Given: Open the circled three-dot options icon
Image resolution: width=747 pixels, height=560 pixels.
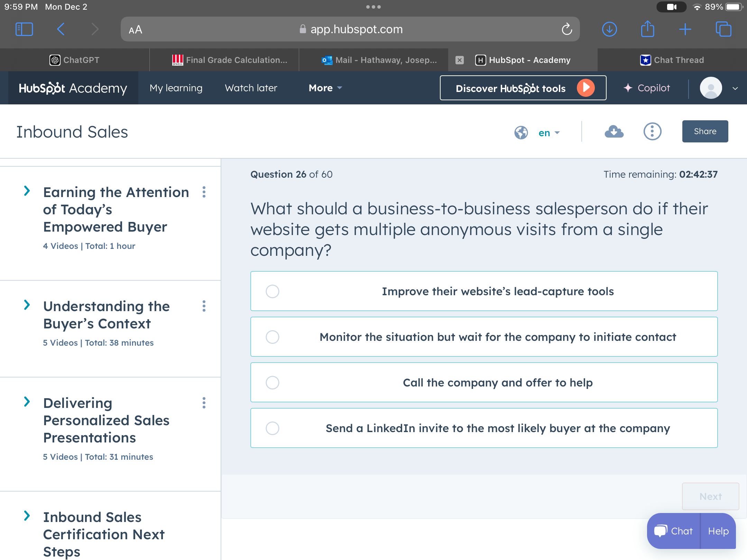Looking at the screenshot, I should pyautogui.click(x=652, y=132).
